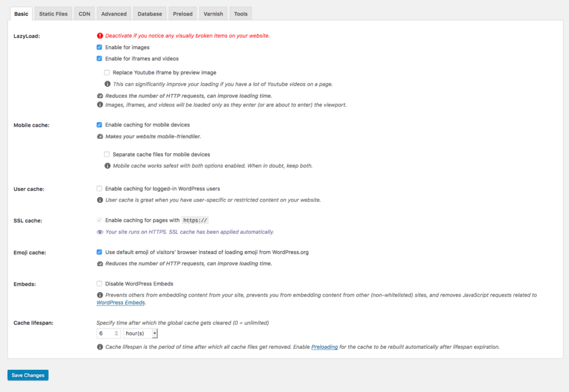Click the eye icon beside HTTPS SSL cache notice

100,232
